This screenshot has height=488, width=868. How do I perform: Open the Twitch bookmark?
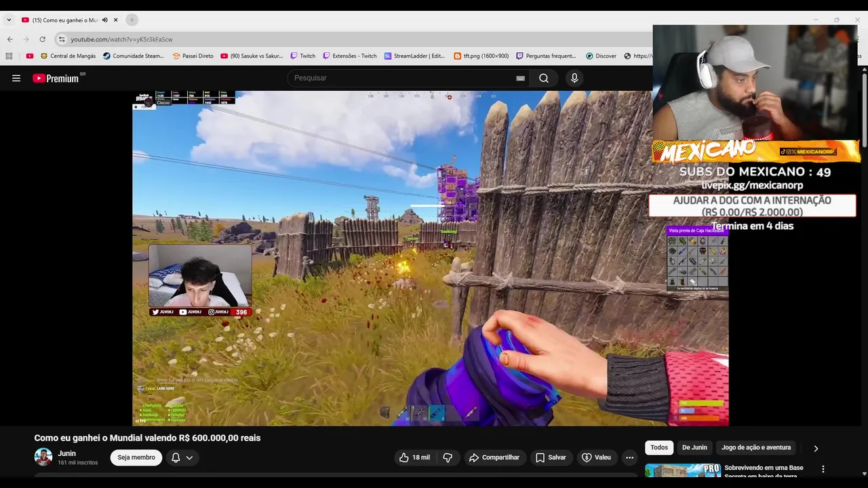pos(303,56)
